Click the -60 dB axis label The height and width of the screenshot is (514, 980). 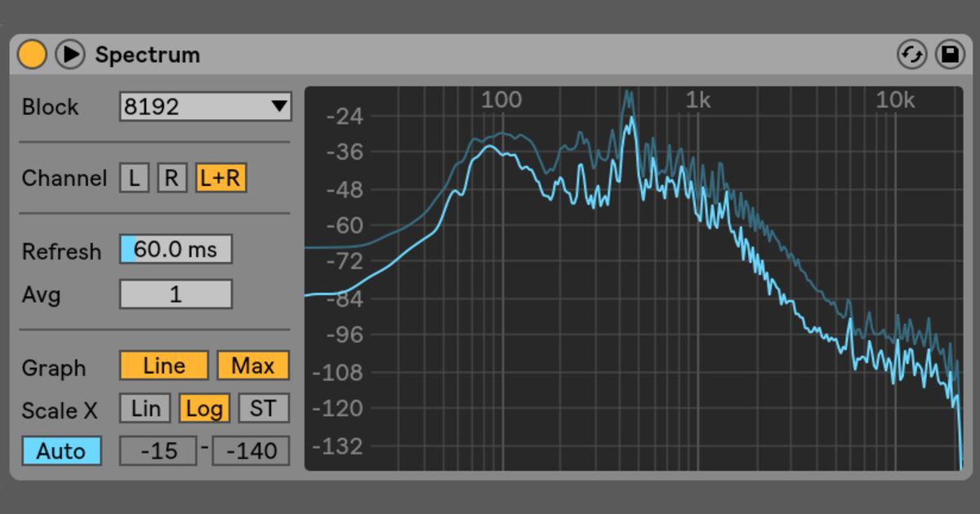click(344, 225)
